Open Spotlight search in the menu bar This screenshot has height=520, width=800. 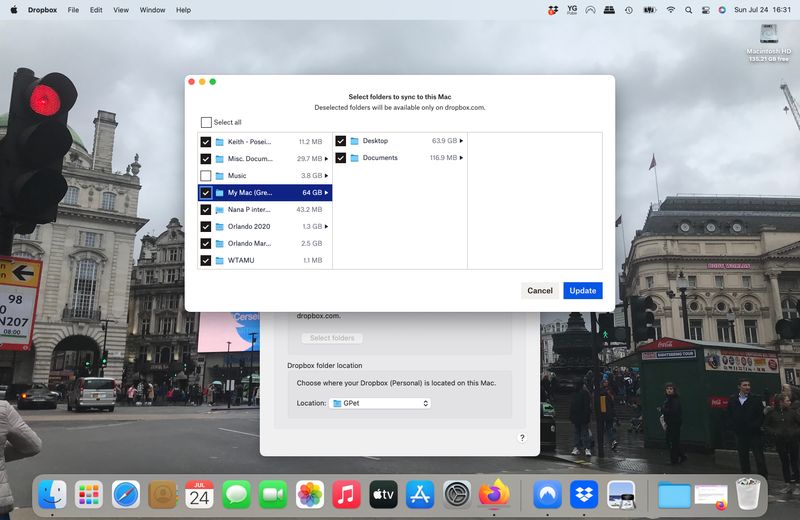pos(688,10)
